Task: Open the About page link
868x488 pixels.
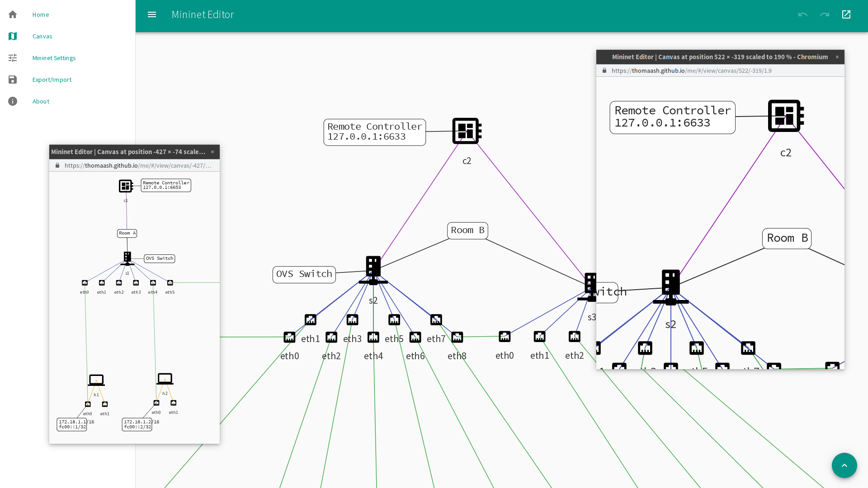Action: pos(41,101)
